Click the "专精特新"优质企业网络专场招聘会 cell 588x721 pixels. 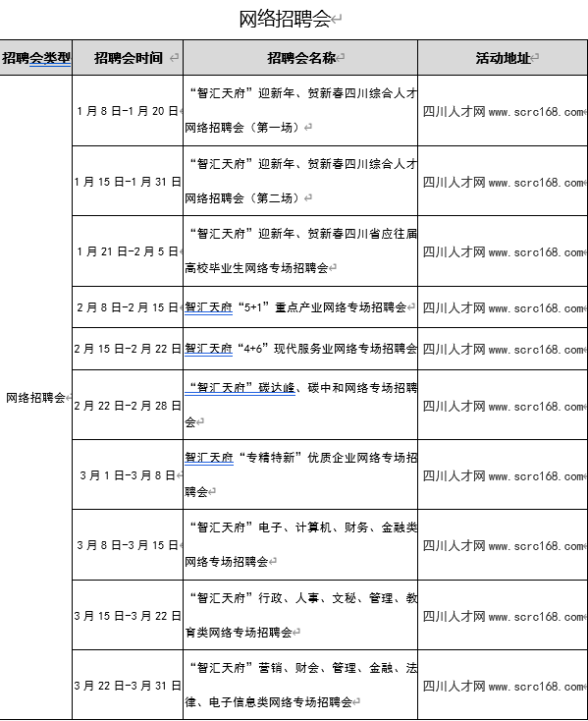coord(300,475)
